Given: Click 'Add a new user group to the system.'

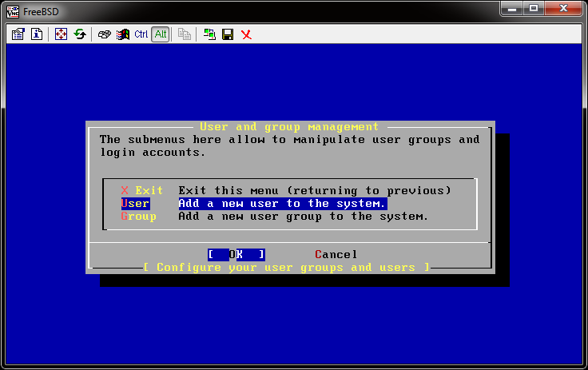Looking at the screenshot, I should click(x=303, y=217).
